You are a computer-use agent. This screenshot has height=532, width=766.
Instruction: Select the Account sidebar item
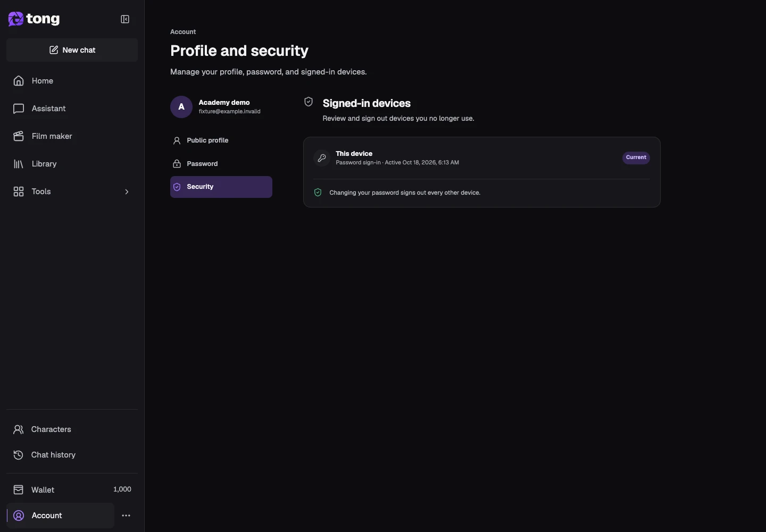tap(60, 516)
